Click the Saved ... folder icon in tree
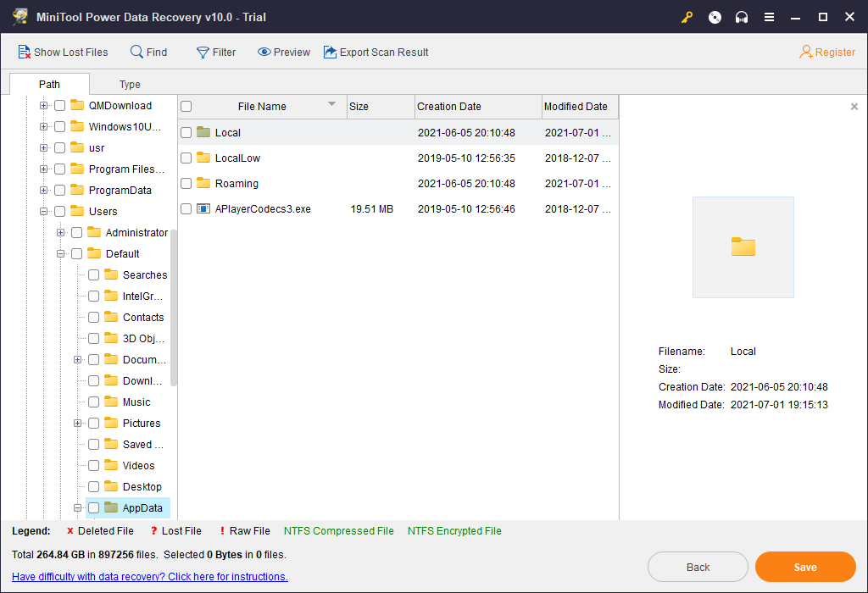The width and height of the screenshot is (868, 593). [111, 444]
